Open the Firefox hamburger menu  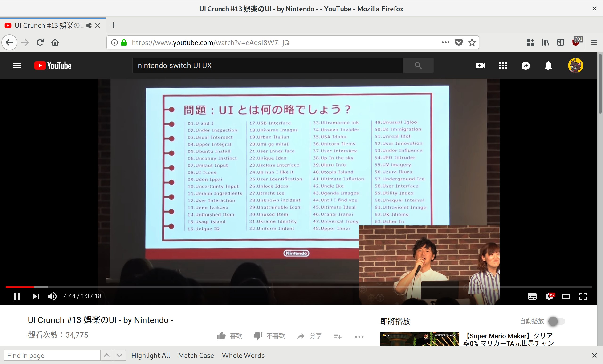594,43
